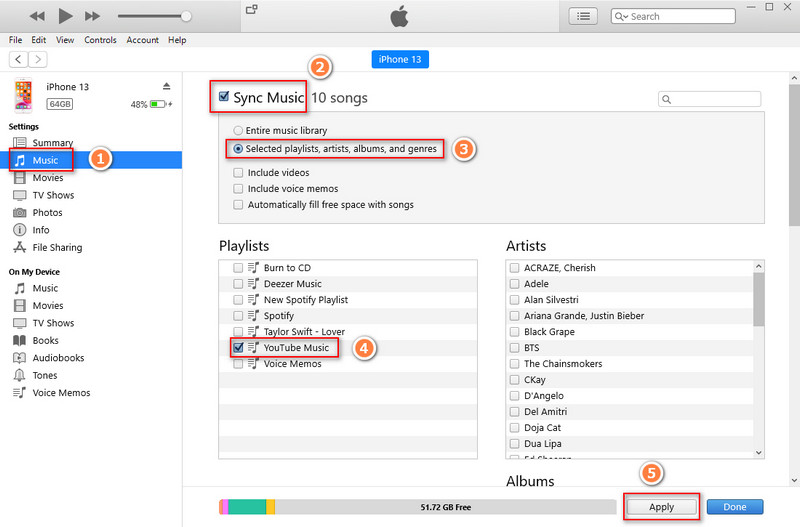The image size is (800, 527).
Task: Enable Include voice memos checkbox
Action: (238, 189)
